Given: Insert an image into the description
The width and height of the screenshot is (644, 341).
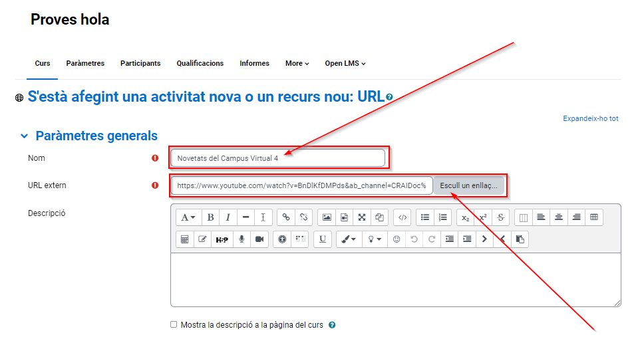Looking at the screenshot, I should click(327, 217).
